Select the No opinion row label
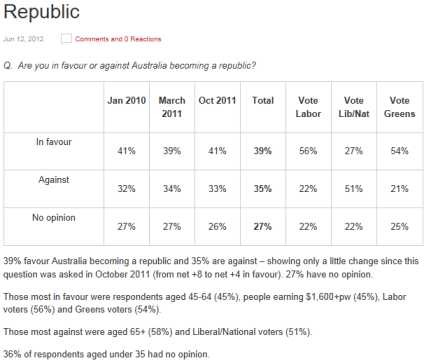 click(x=54, y=218)
